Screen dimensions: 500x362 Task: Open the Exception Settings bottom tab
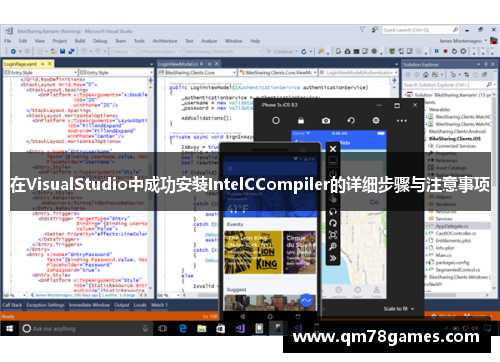tap(45, 305)
